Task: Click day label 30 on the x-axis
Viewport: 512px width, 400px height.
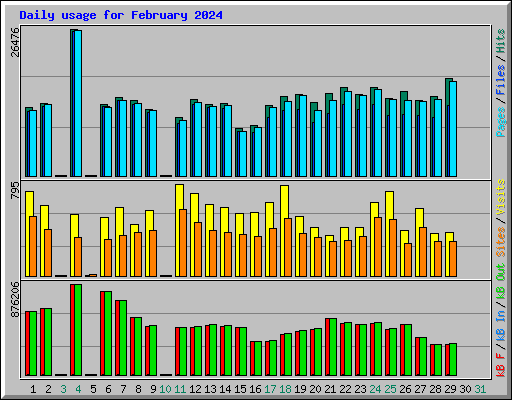Action: tap(465, 389)
